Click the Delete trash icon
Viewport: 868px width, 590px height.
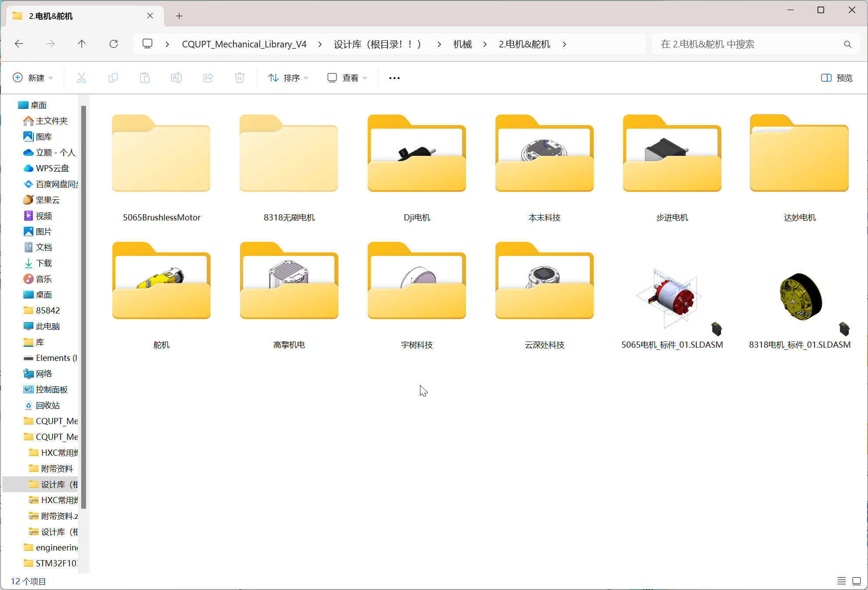(x=240, y=78)
